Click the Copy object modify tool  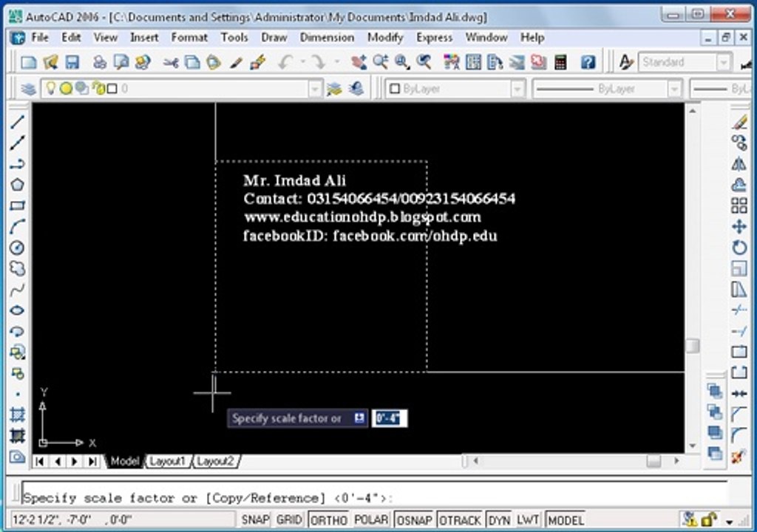pos(739,143)
